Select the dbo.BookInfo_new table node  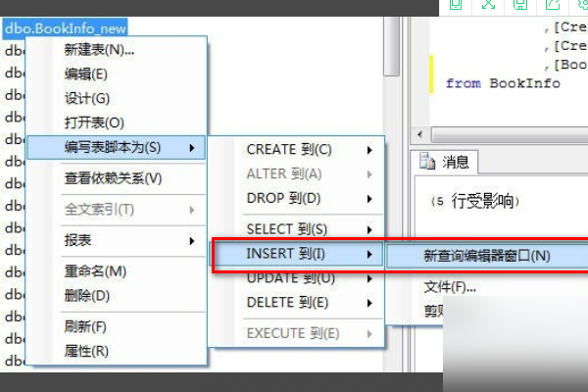(66, 28)
